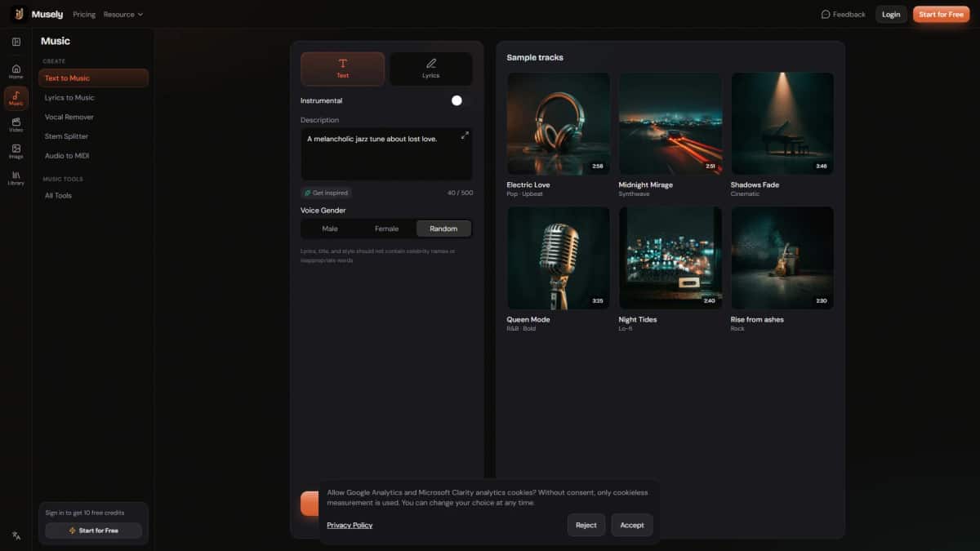This screenshot has width=980, height=551.
Task: Open All Tools in sidebar
Action: pos(93,195)
